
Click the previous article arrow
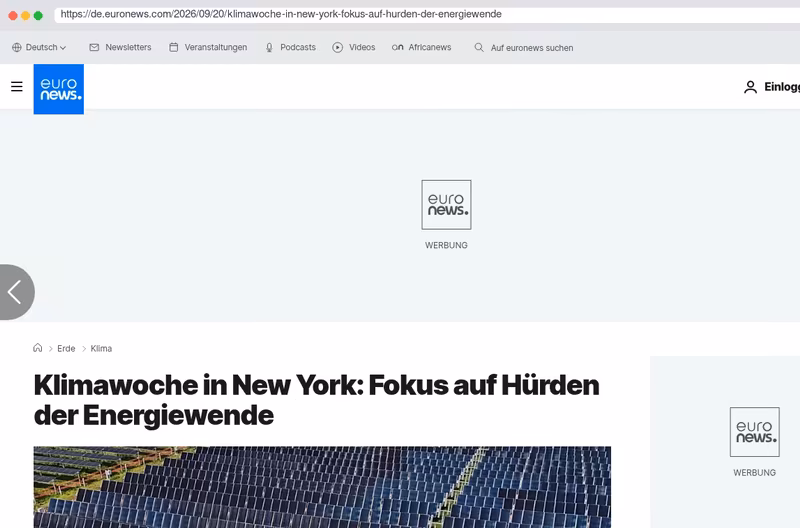(15, 292)
